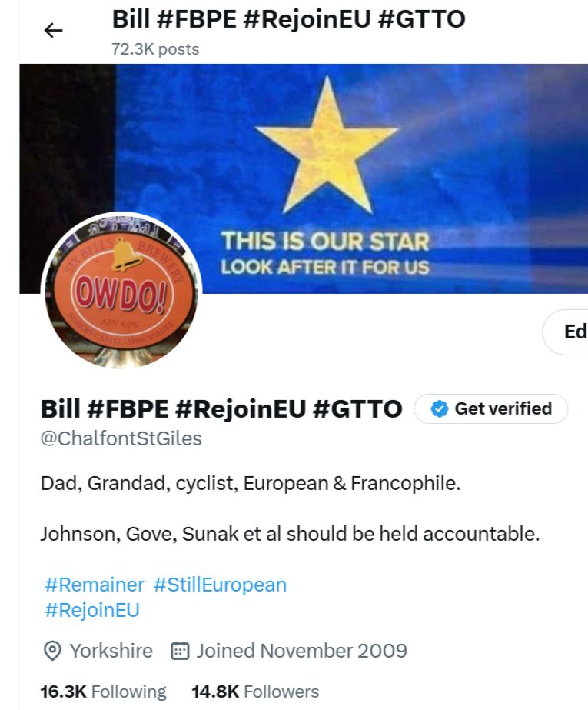Click the back arrow icon
588x710 pixels.
coord(53,31)
